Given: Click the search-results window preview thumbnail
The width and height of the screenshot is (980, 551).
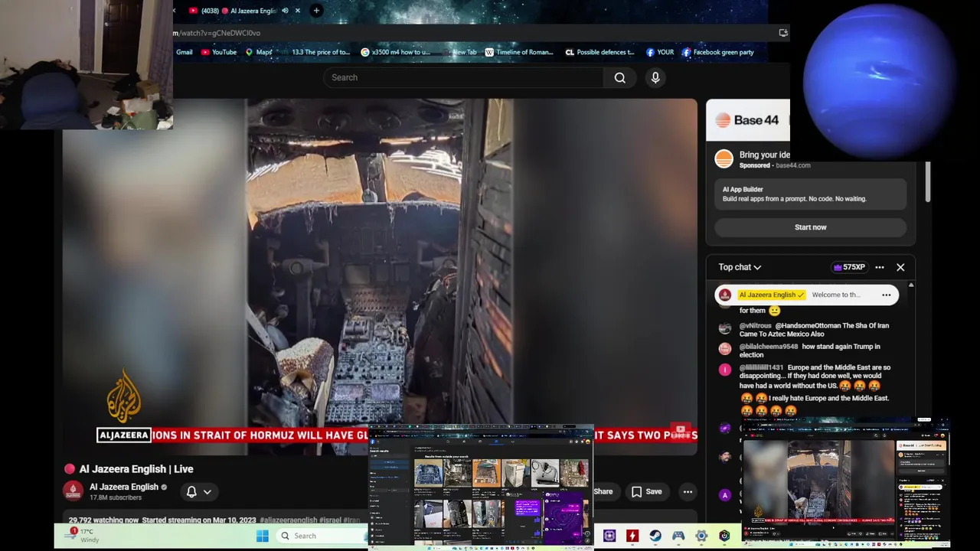Looking at the screenshot, I should tap(481, 487).
